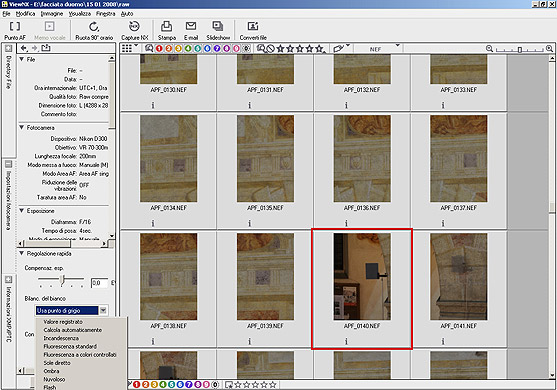Click the Punto AF toolbar icon

tap(15, 30)
